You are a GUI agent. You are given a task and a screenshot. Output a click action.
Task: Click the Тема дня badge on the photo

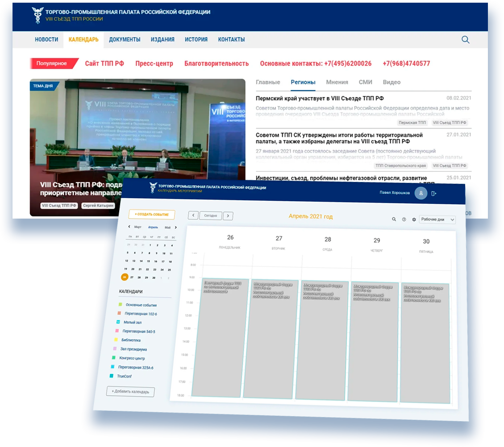pyautogui.click(x=44, y=86)
